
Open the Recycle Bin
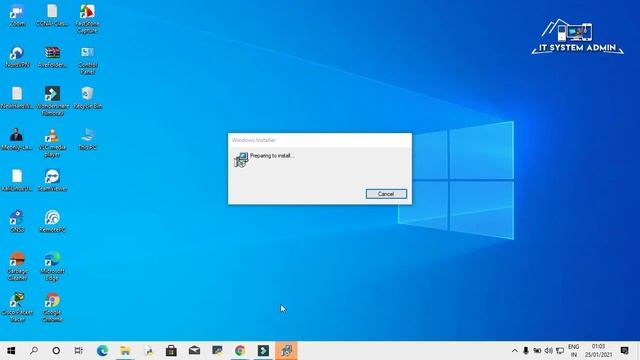coord(87,98)
